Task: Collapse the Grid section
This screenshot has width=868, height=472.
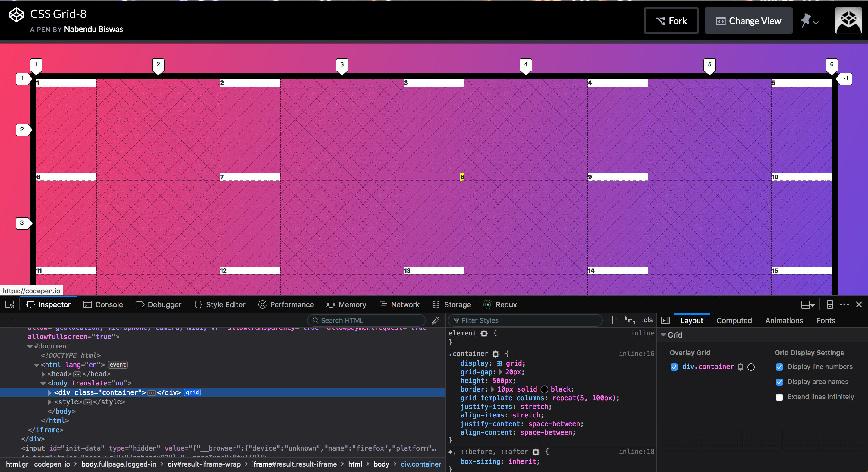Action: 663,335
